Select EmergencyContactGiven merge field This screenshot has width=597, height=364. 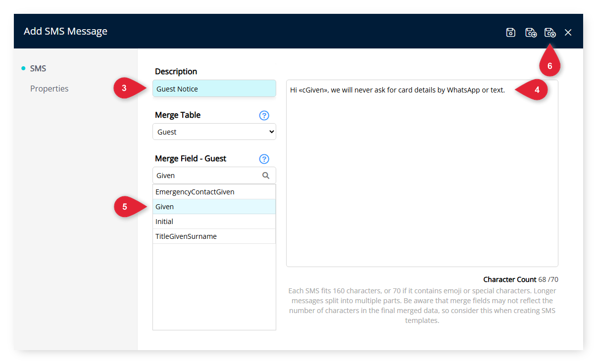214,192
